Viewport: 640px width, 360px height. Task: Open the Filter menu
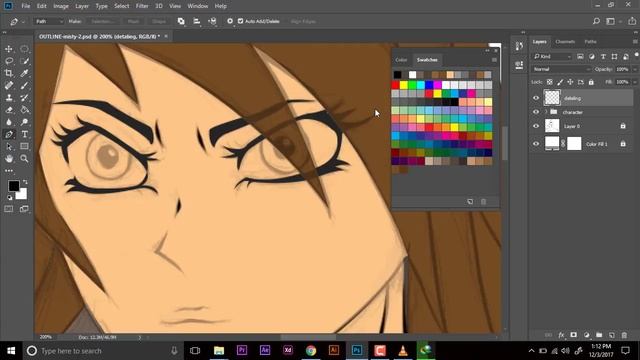point(142,6)
